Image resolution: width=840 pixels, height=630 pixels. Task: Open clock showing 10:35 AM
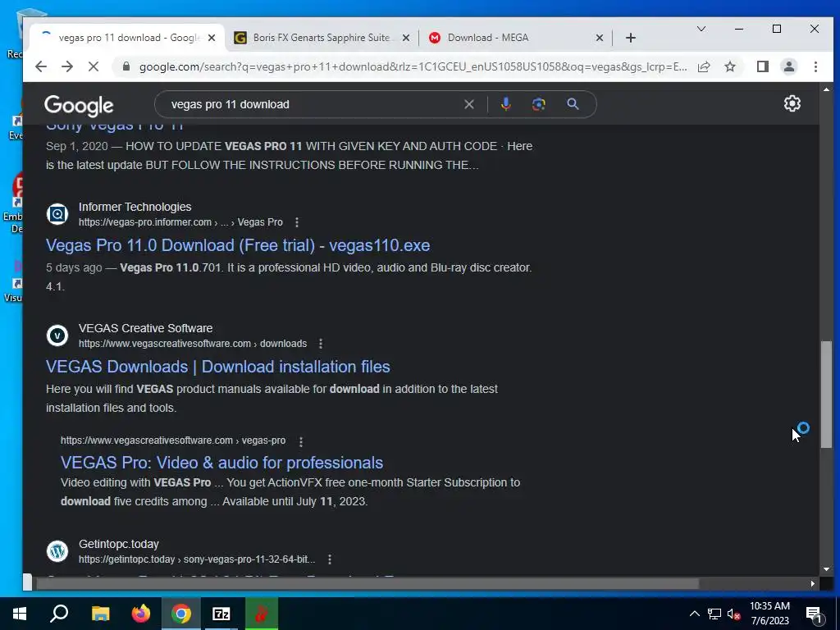click(769, 614)
